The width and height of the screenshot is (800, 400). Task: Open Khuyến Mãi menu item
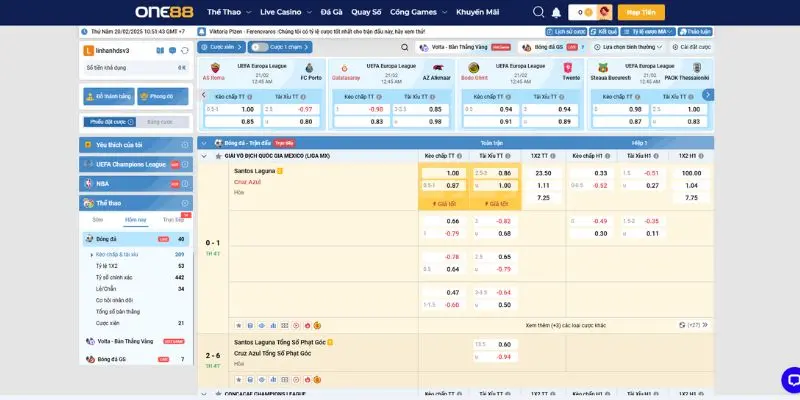click(x=478, y=12)
